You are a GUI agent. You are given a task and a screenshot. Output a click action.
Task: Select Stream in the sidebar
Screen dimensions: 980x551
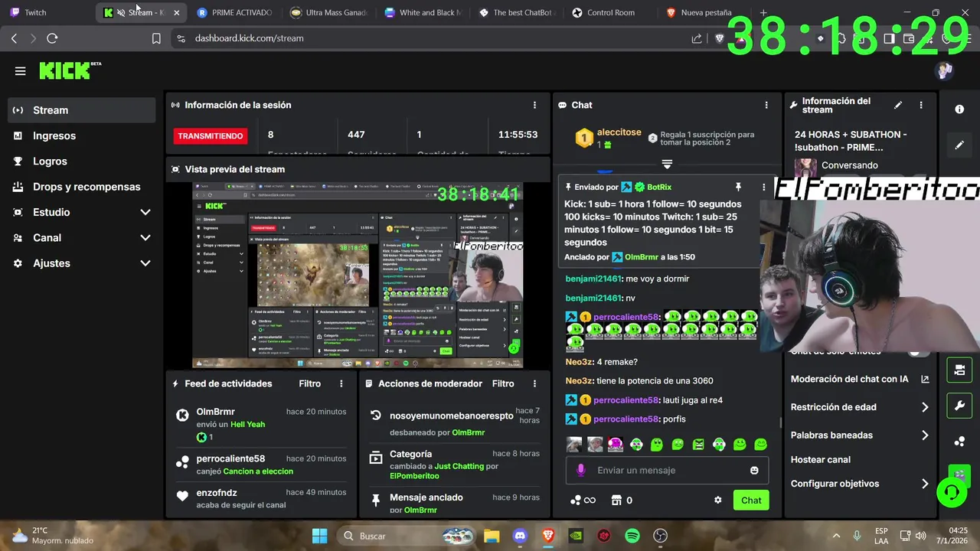(81, 110)
